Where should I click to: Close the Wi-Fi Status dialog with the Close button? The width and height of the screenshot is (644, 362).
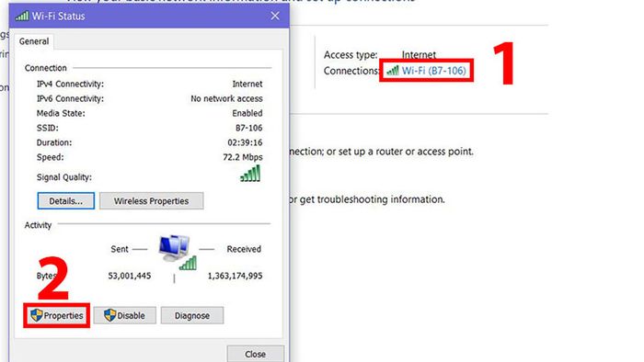click(x=255, y=354)
